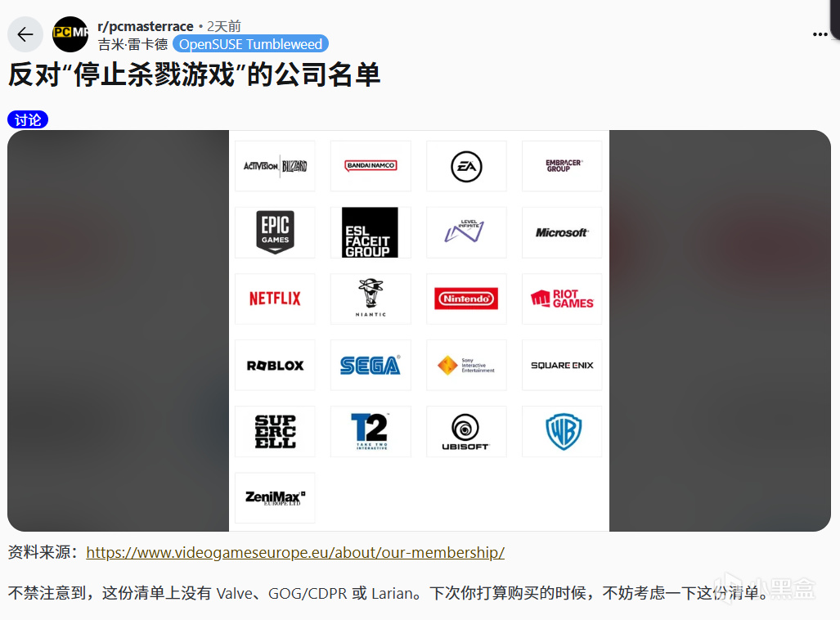
Task: Click the ESL FACEIT Group logo
Action: 371,232
